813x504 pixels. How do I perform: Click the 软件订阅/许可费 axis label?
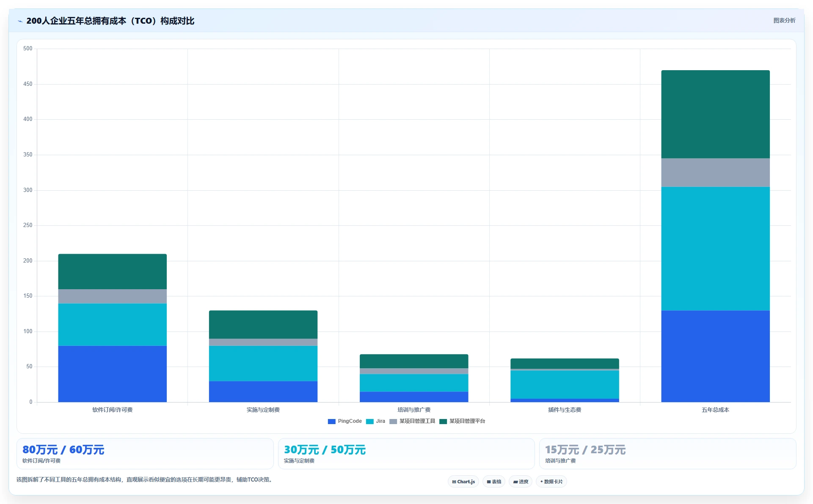pos(113,410)
